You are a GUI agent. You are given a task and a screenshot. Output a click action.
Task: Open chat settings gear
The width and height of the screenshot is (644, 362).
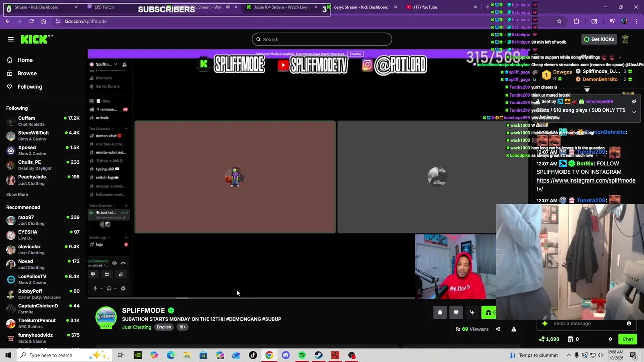coord(610,339)
